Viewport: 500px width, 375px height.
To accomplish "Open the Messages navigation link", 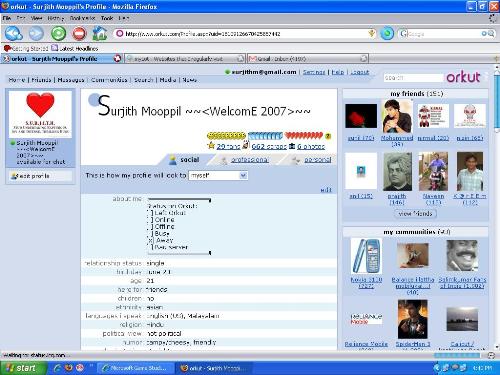I will [x=71, y=80].
